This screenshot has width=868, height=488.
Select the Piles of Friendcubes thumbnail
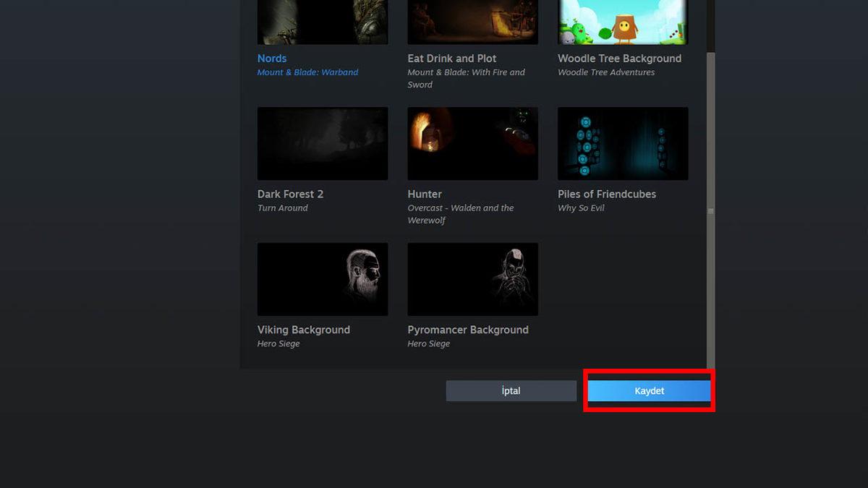pos(622,143)
